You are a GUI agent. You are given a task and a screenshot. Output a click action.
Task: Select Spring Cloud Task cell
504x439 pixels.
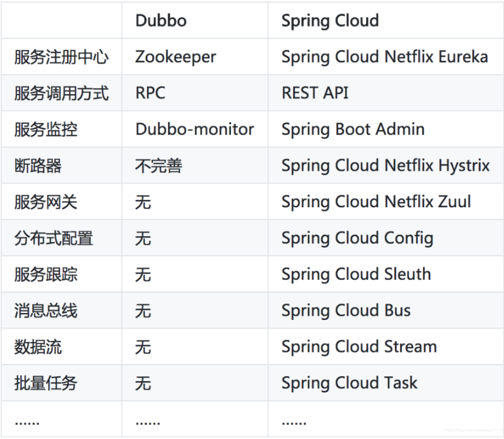pos(349,383)
